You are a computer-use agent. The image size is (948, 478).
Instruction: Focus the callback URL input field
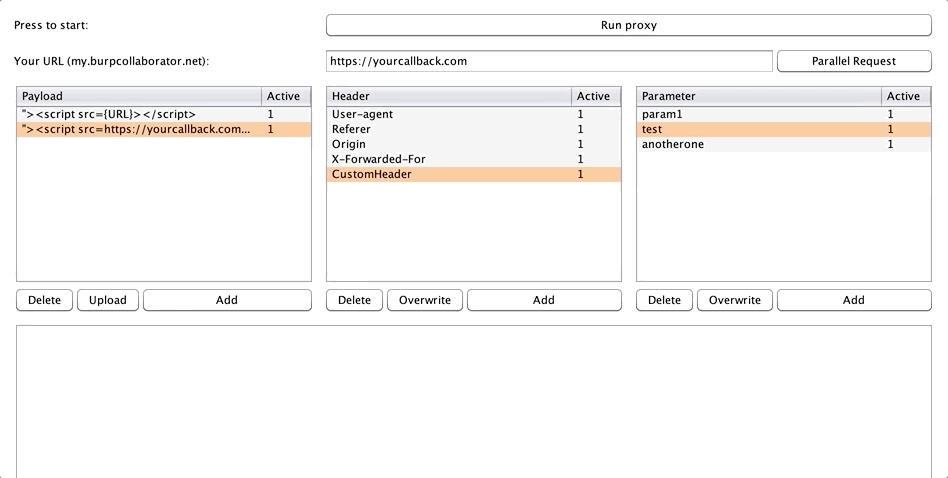pos(549,61)
